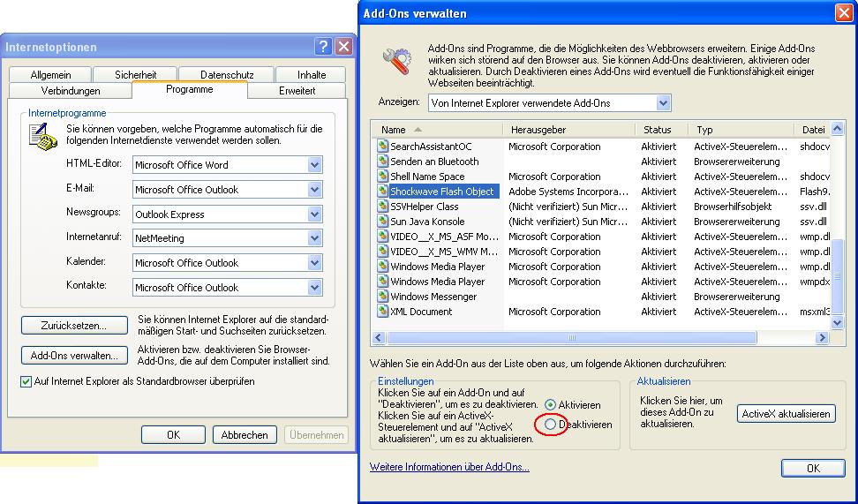858x504 pixels.
Task: Select the Shell Name Space row
Action: 602,177
